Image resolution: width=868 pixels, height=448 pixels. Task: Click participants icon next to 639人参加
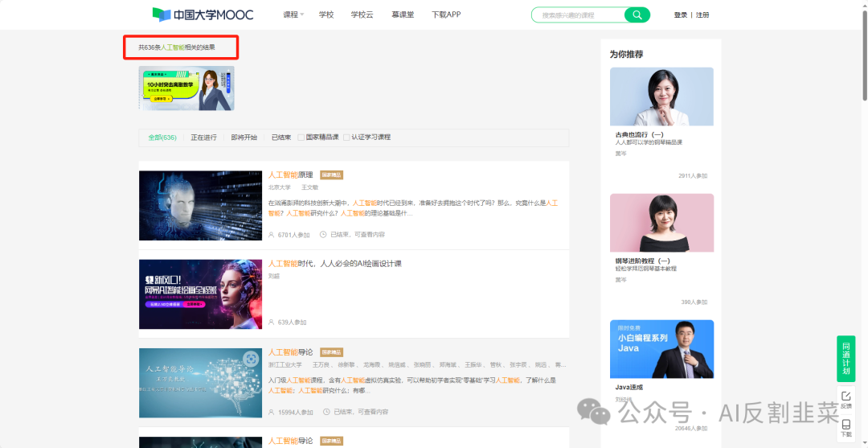pyautogui.click(x=272, y=322)
